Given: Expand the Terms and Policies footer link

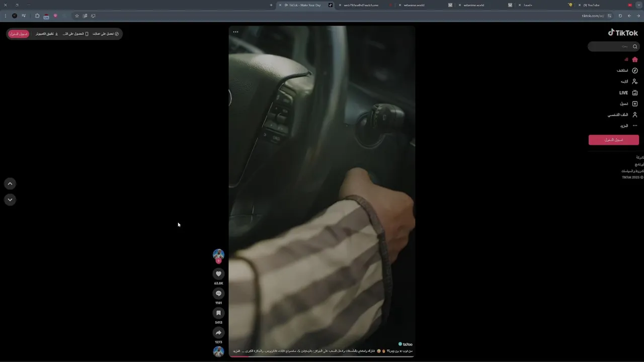Looking at the screenshot, I should (633, 171).
